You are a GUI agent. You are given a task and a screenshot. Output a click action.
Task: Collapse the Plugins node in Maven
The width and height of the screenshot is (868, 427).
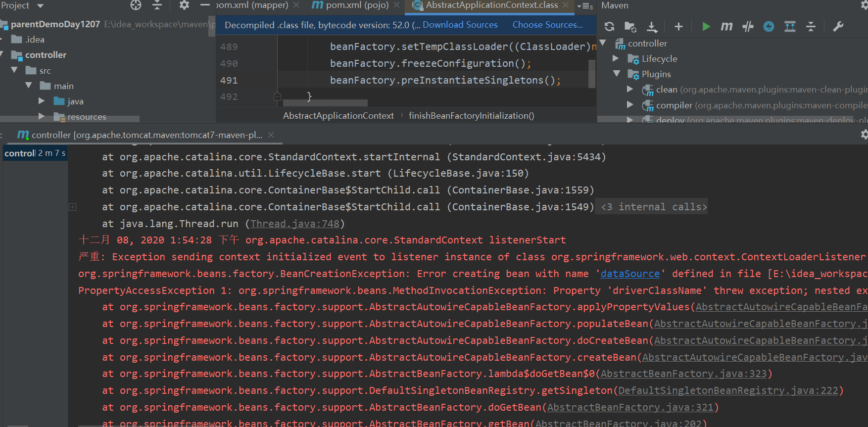pos(617,74)
